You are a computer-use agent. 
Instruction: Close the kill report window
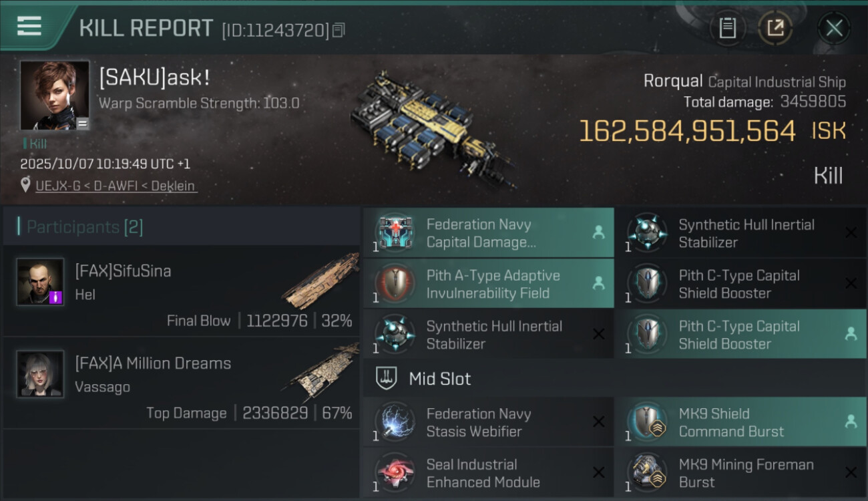tap(834, 28)
